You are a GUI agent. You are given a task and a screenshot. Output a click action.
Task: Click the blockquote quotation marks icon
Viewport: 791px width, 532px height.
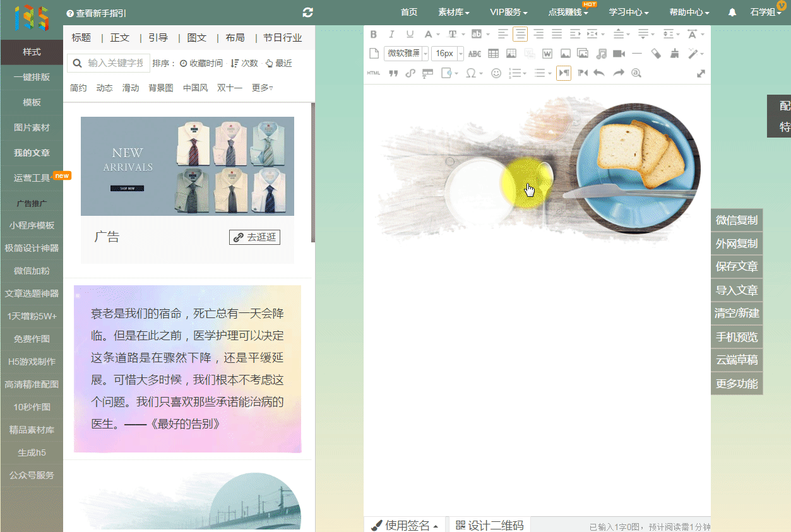pos(393,73)
